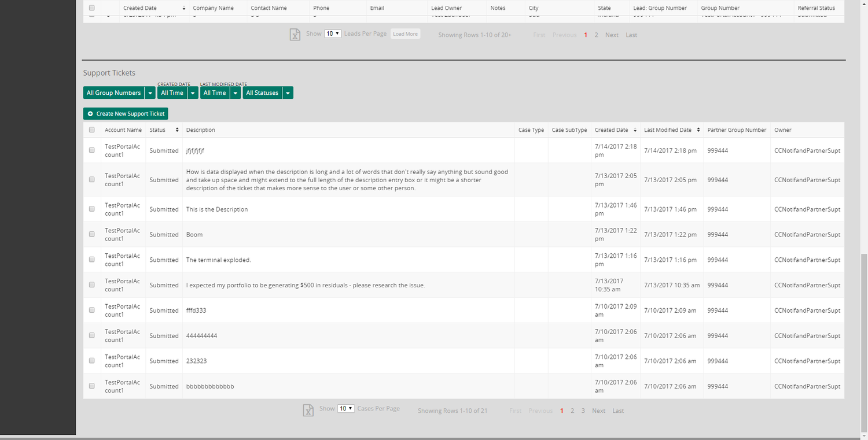Image resolution: width=868 pixels, height=440 pixels.
Task: Click Last Modified Date All Time button
Action: (x=215, y=93)
